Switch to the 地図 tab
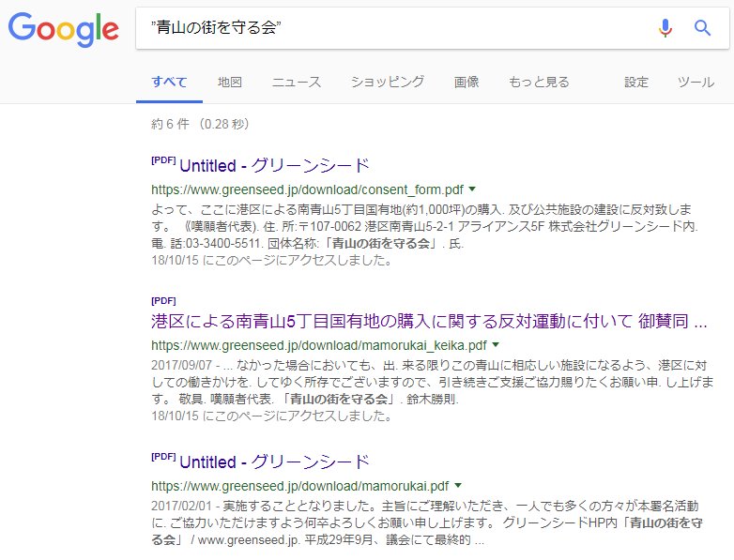The height and width of the screenshot is (560, 734). coord(229,82)
